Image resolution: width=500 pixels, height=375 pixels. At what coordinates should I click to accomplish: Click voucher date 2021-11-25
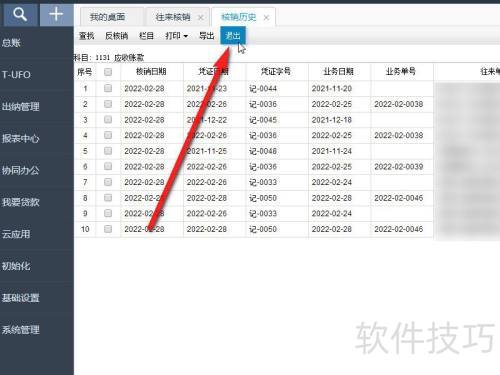coord(207,151)
